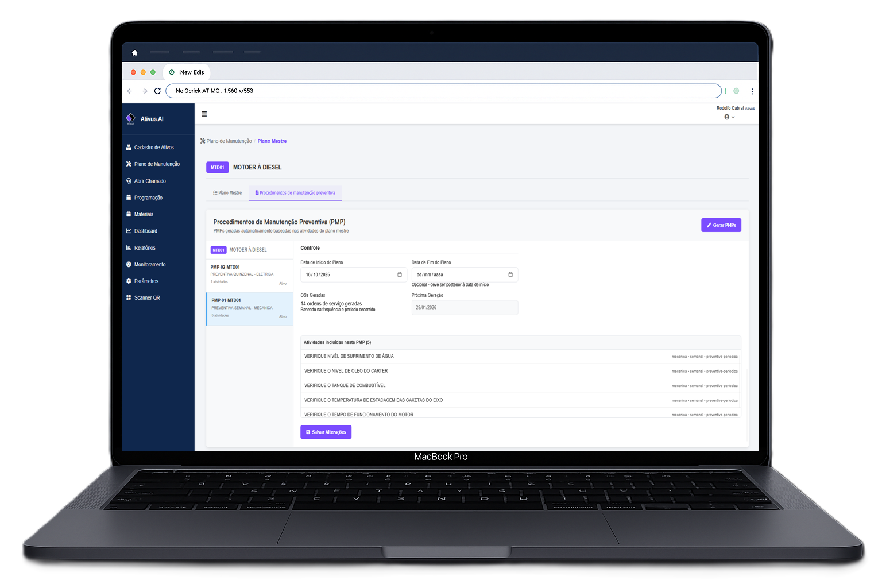The image size is (882, 588).
Task: Open Abrir Chamado from the sidebar
Action: click(x=149, y=181)
